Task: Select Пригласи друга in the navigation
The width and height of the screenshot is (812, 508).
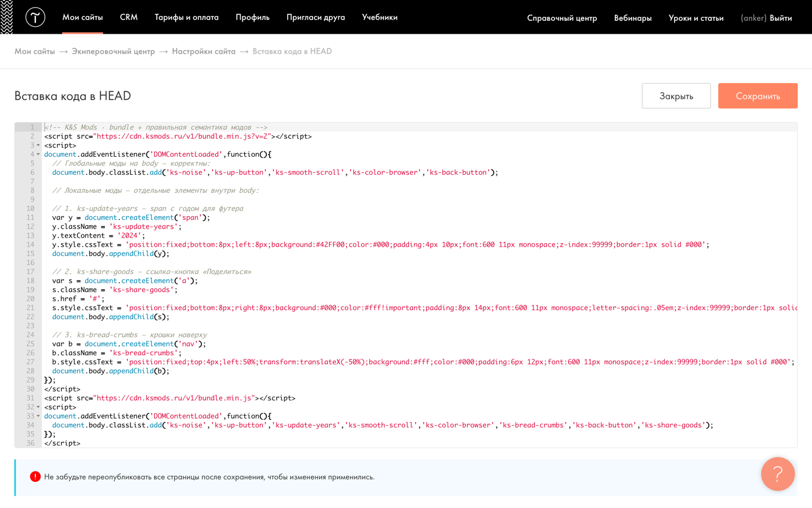Action: (x=316, y=17)
